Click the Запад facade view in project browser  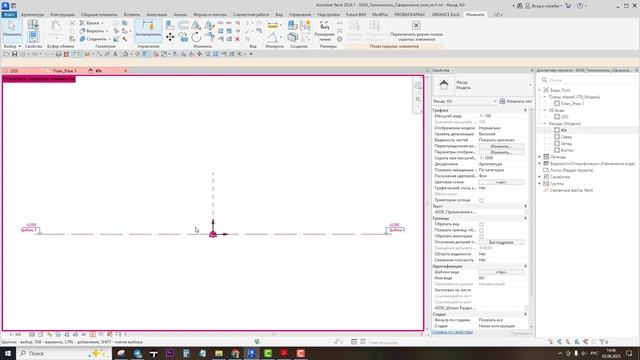(566, 144)
